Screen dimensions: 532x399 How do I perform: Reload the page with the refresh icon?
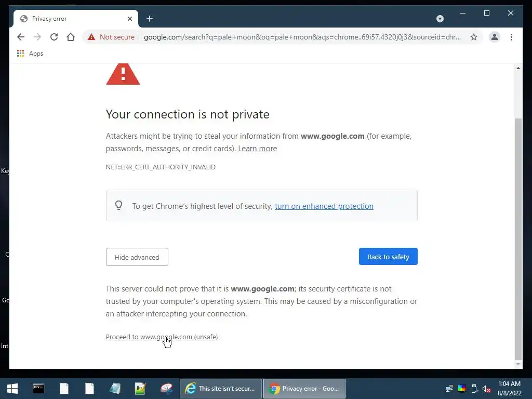pyautogui.click(x=54, y=37)
